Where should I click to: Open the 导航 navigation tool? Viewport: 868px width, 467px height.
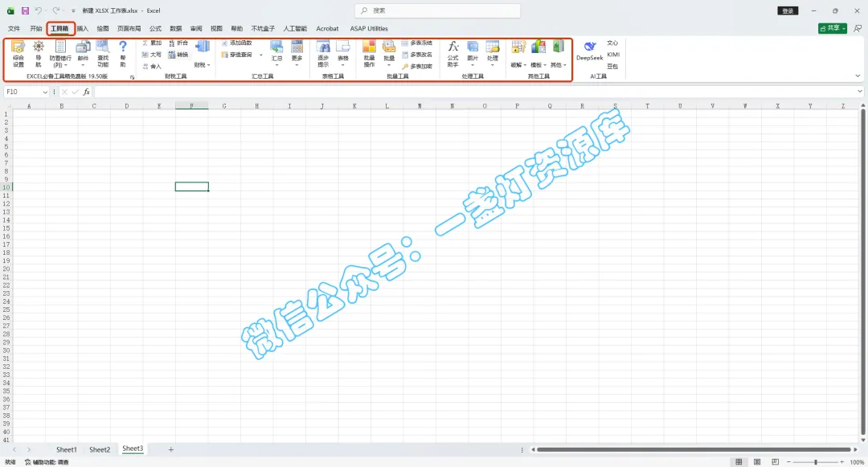coord(39,54)
